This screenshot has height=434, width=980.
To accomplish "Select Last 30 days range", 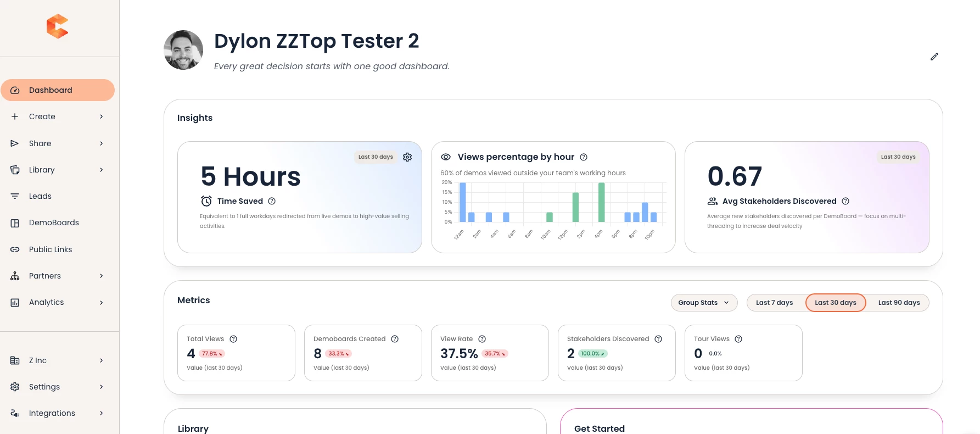I will (x=835, y=303).
